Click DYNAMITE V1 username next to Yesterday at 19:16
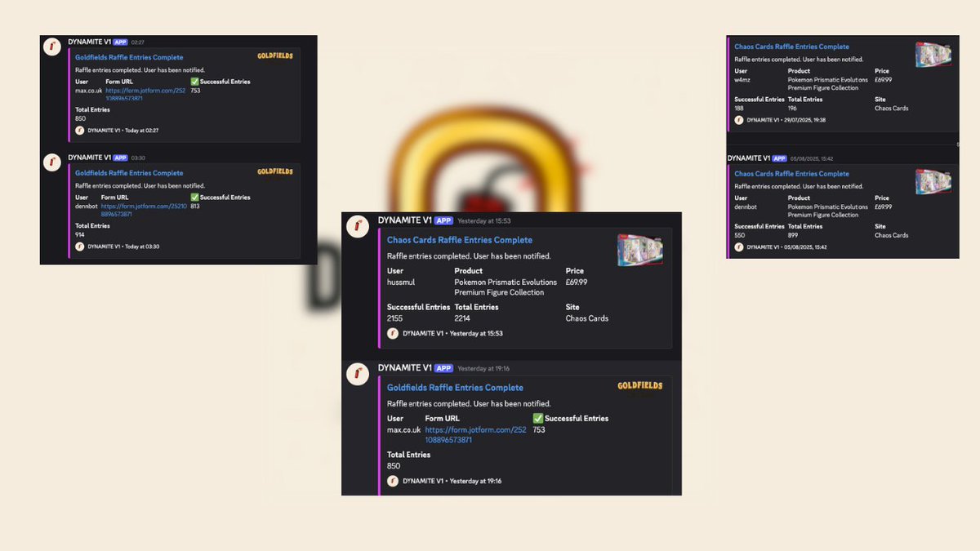This screenshot has width=980, height=551. [404, 368]
